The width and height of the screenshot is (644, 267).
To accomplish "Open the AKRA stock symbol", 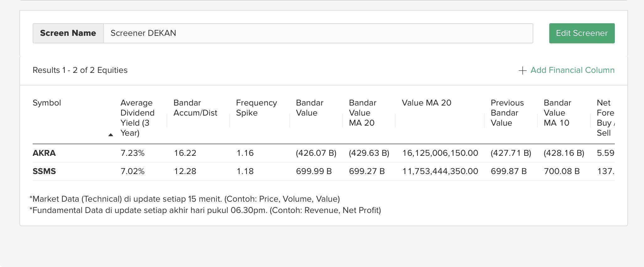I will (x=44, y=153).
